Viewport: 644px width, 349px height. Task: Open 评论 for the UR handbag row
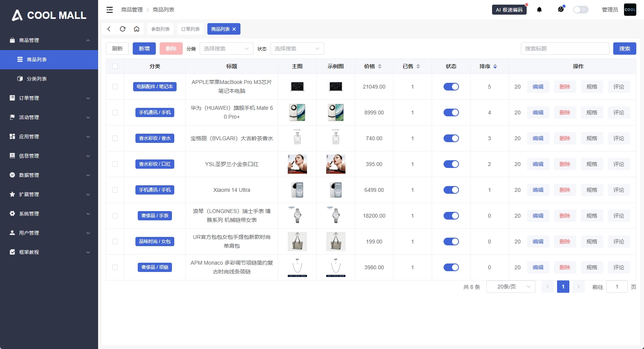[619, 242]
